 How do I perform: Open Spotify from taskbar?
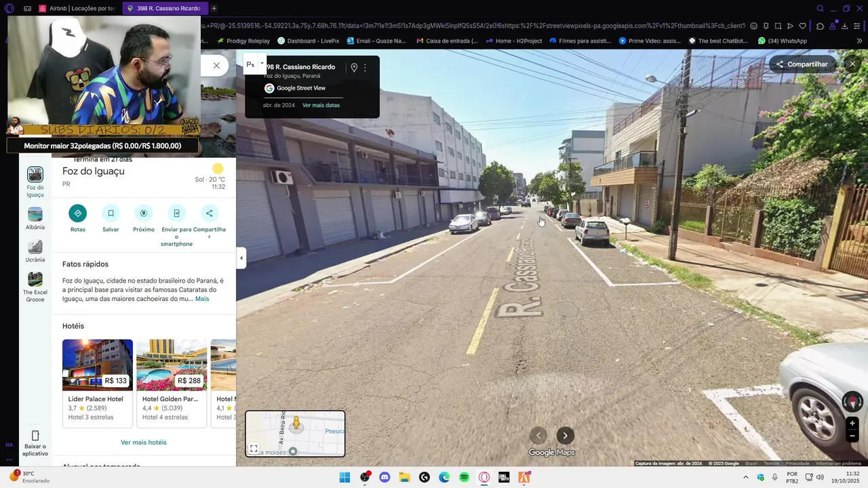click(x=464, y=477)
